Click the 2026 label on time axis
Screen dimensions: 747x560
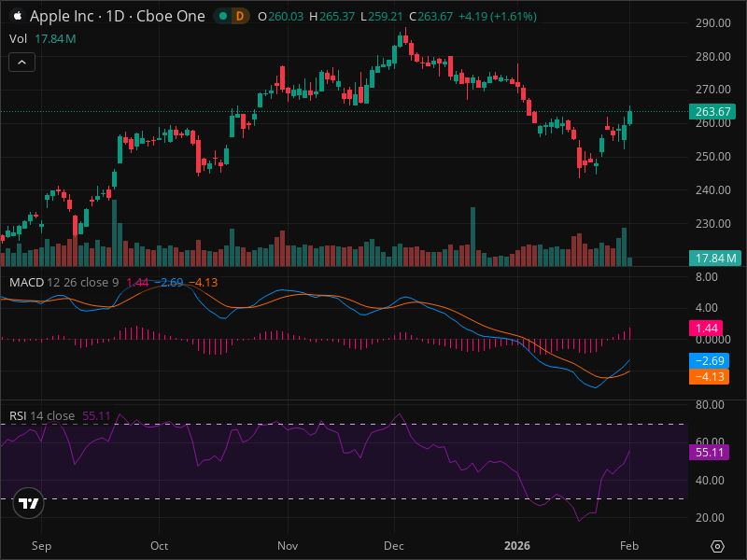[x=517, y=546]
